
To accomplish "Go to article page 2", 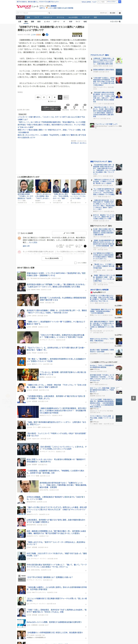I will pyautogui.click(x=44, y=97).
